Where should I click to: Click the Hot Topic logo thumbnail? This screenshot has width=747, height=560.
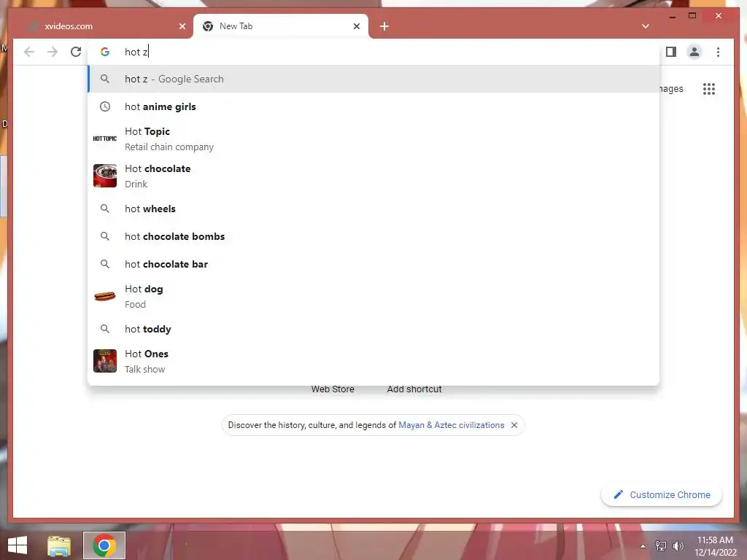tap(105, 139)
